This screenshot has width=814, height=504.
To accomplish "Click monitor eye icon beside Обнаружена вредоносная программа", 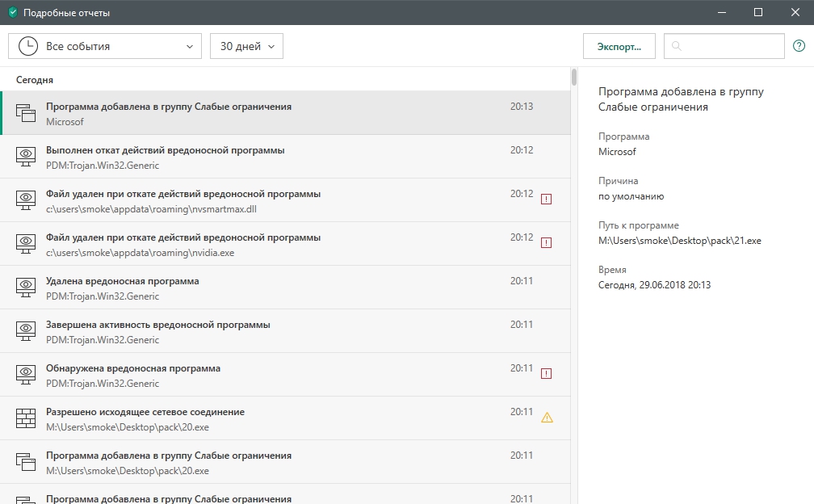I will coord(26,375).
